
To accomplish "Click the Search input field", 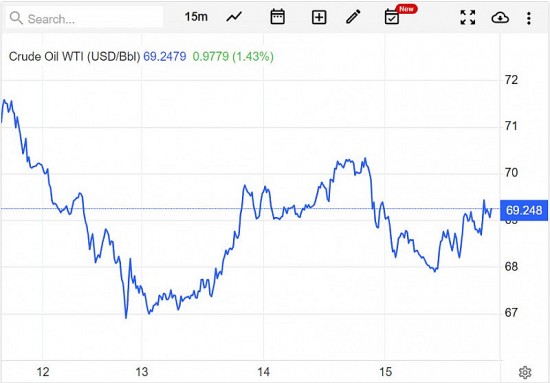I will click(x=85, y=18).
